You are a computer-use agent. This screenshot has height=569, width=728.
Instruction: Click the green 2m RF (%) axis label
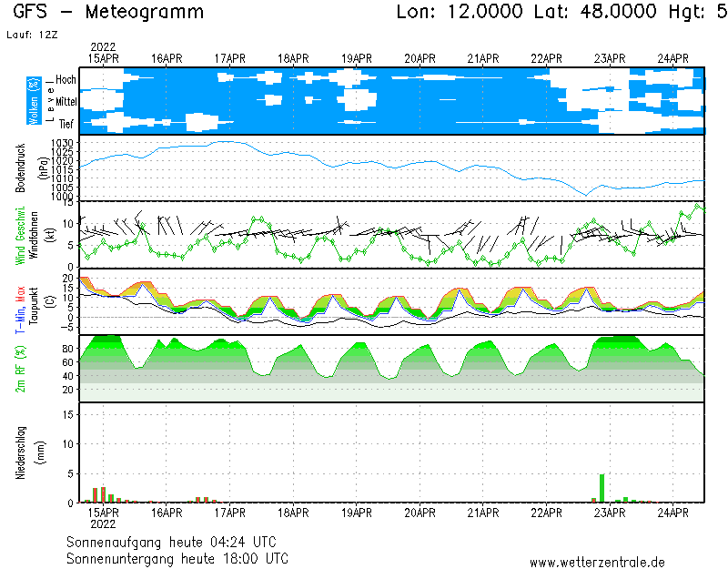point(20,369)
